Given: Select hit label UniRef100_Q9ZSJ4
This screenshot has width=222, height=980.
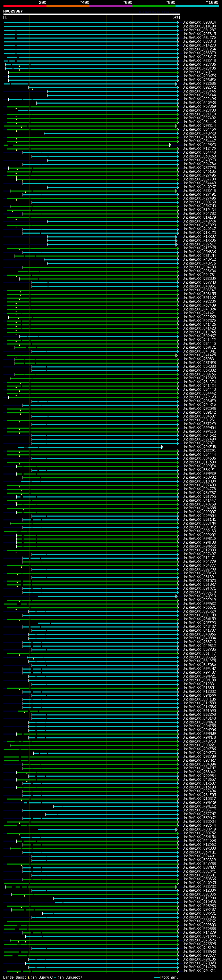Looking at the screenshot, I should pyautogui.click(x=199, y=125).
